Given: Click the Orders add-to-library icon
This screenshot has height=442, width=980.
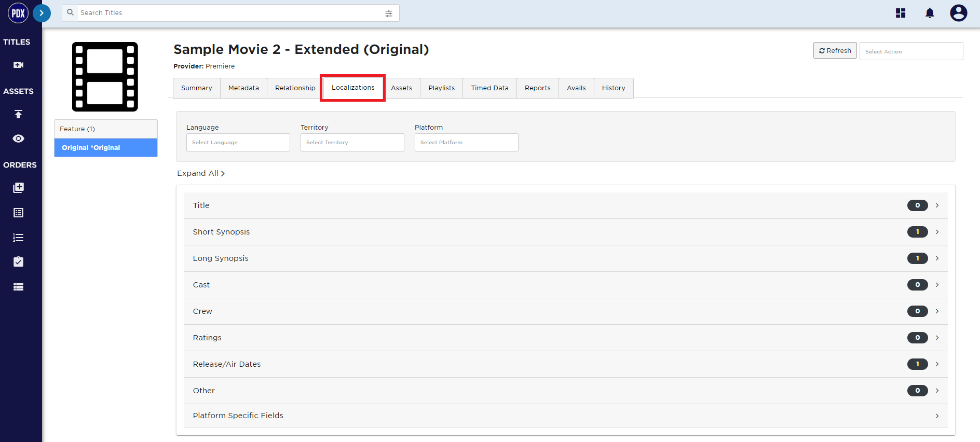Looking at the screenshot, I should (18, 188).
